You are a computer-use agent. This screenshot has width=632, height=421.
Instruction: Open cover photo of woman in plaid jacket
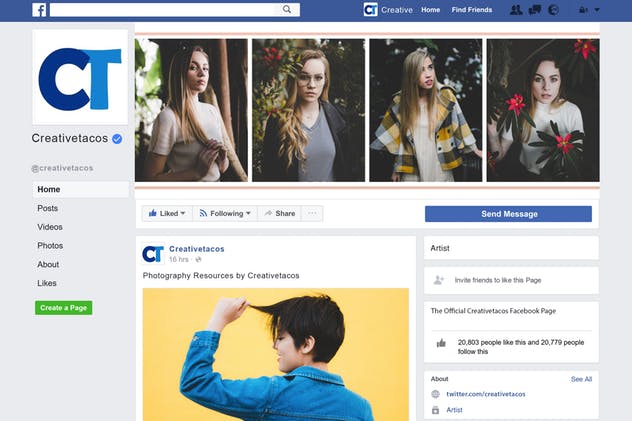click(x=426, y=110)
